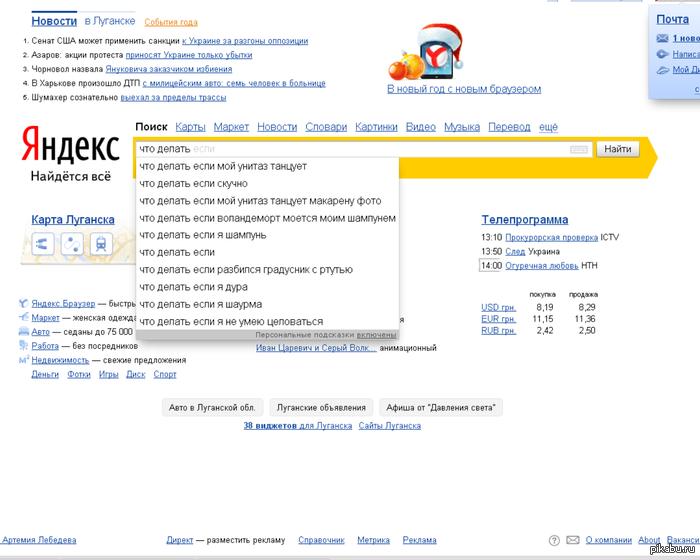Switch to the Словари tab
This screenshot has height=560, width=700.
tap(326, 127)
